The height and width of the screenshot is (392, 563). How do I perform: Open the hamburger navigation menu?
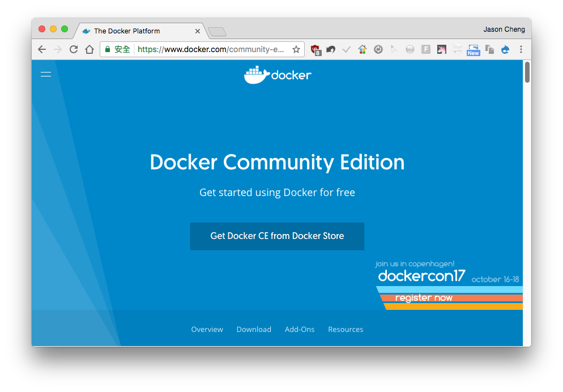46,74
